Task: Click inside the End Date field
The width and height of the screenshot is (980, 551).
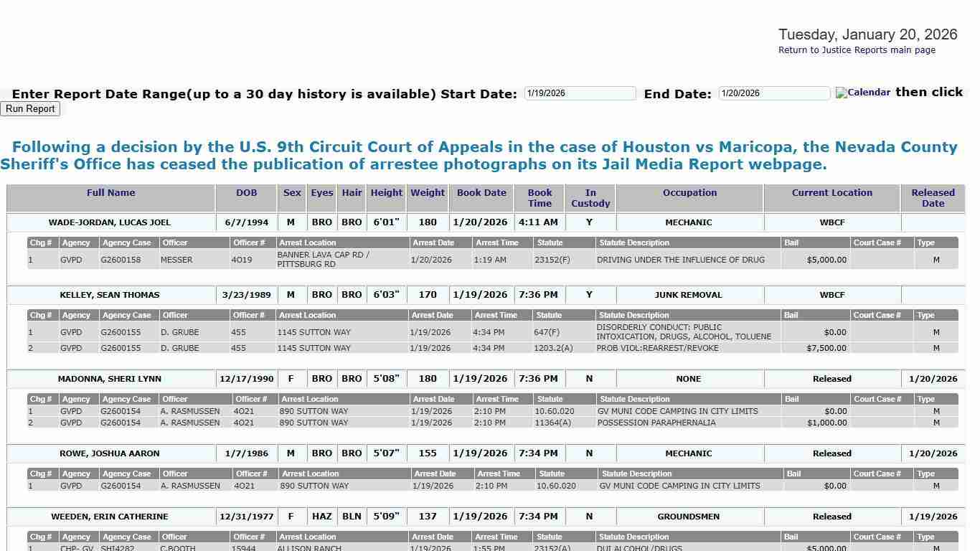Action: [x=773, y=93]
